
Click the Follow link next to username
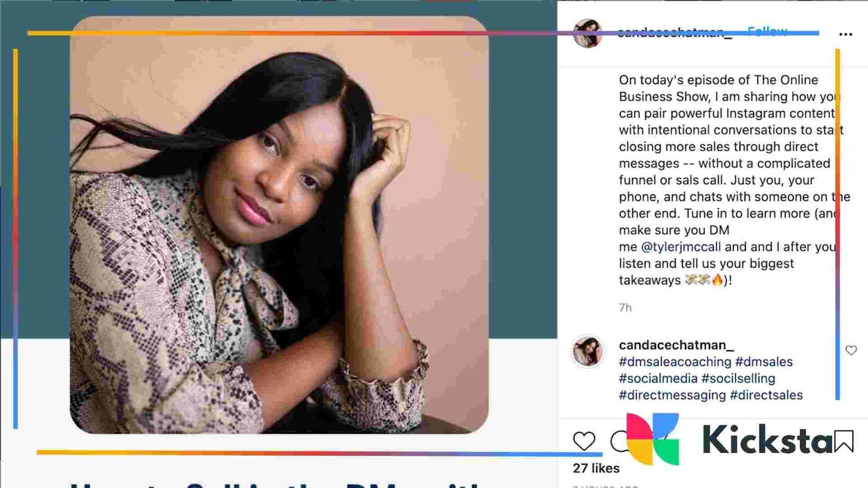pyautogui.click(x=767, y=31)
